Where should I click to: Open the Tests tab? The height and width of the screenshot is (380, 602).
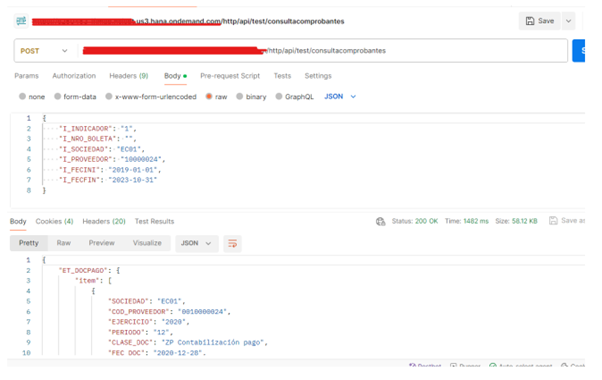(282, 76)
